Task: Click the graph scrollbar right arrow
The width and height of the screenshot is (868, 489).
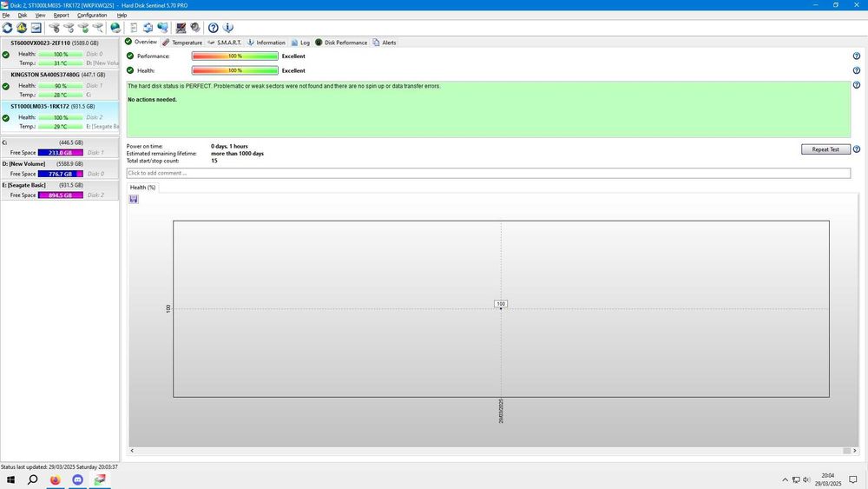Action: coord(855,451)
